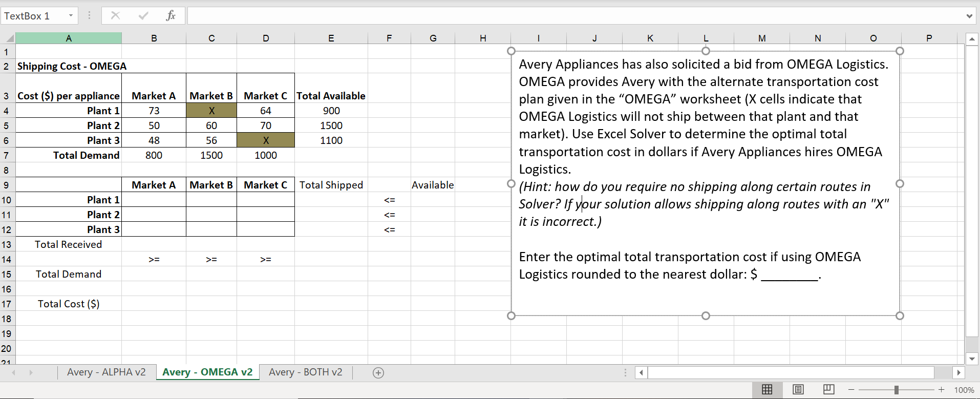Screen dimensions: 980x399
Task: Click horizontal scrollbar left arrow
Action: [641, 373]
